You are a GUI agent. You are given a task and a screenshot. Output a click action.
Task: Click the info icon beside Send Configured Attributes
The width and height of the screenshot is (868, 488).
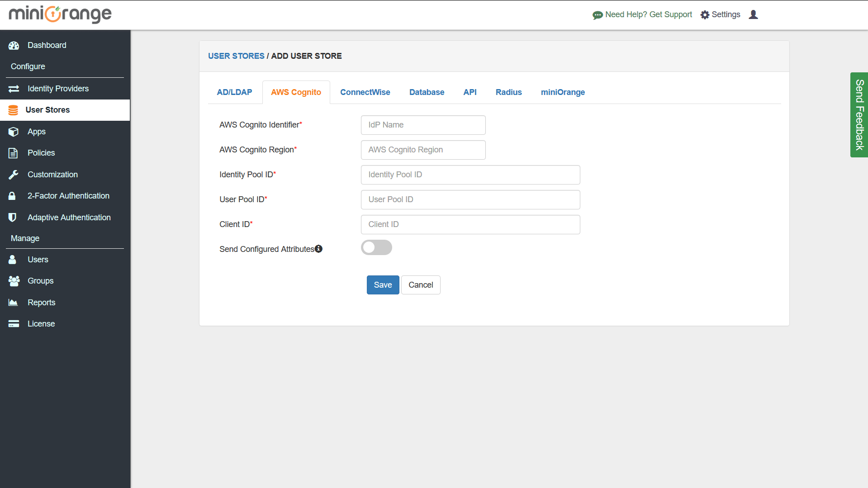pyautogui.click(x=319, y=249)
